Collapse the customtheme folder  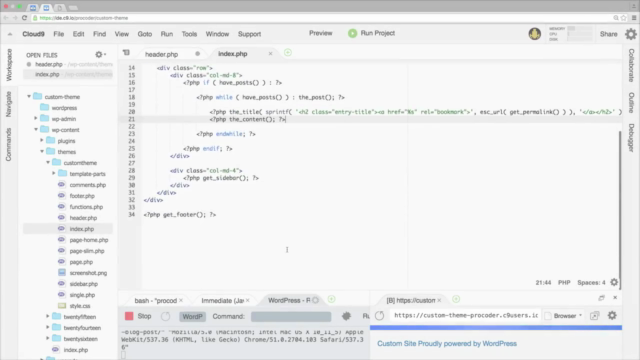48,163
